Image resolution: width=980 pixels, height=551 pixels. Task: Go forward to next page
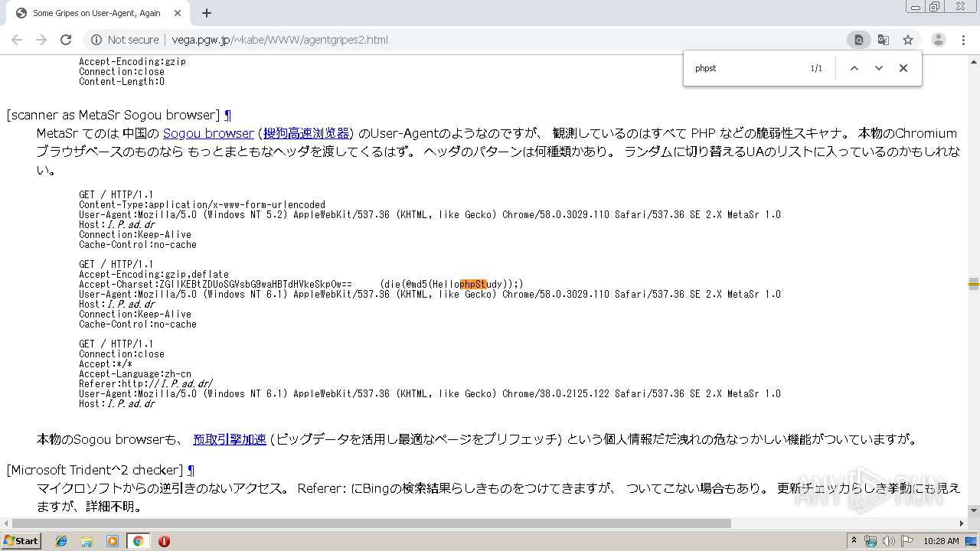[x=41, y=40]
